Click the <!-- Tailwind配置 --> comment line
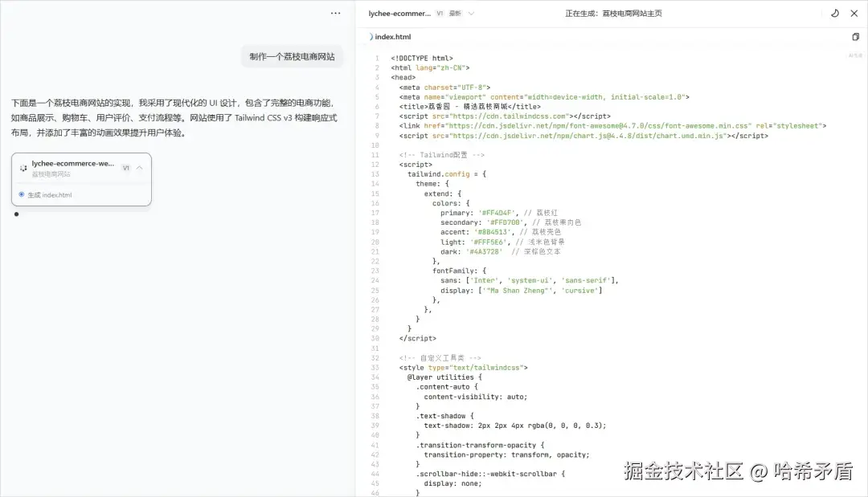This screenshot has height=497, width=868. click(x=442, y=155)
